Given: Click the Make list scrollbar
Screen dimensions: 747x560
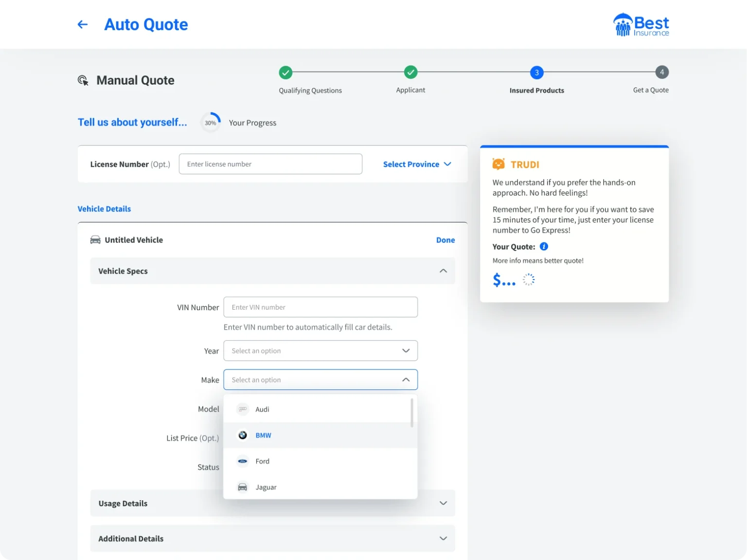Looking at the screenshot, I should pyautogui.click(x=412, y=413).
